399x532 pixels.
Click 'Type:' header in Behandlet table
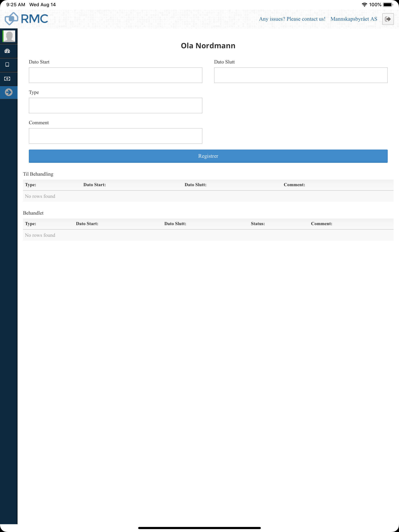coord(31,224)
